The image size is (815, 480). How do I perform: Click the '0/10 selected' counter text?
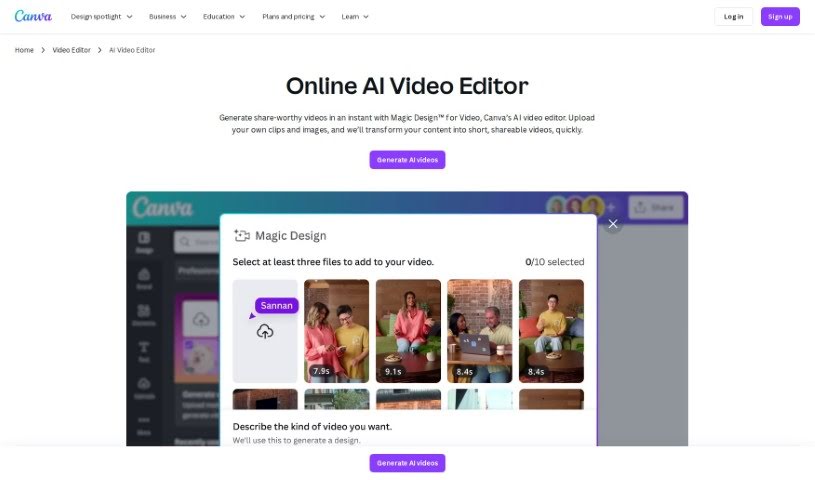(555, 262)
